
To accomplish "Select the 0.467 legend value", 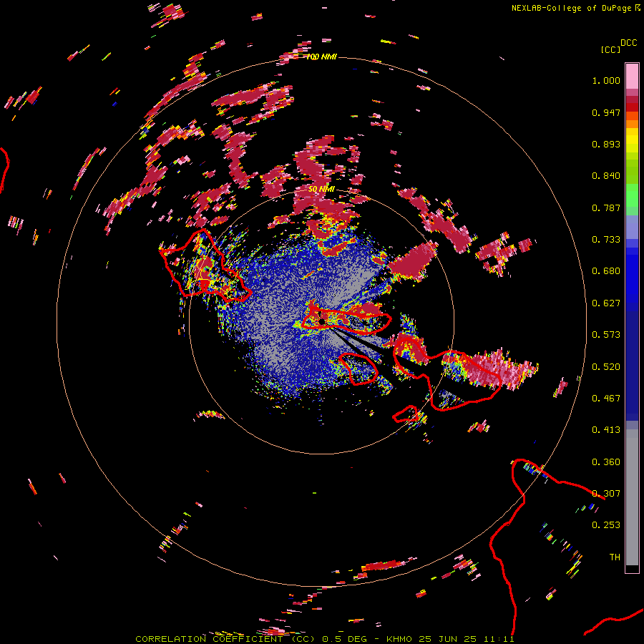I will click(x=606, y=399).
